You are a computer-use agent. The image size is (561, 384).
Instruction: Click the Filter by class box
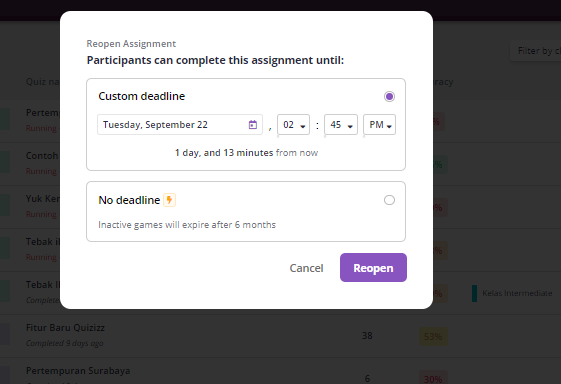(536, 51)
